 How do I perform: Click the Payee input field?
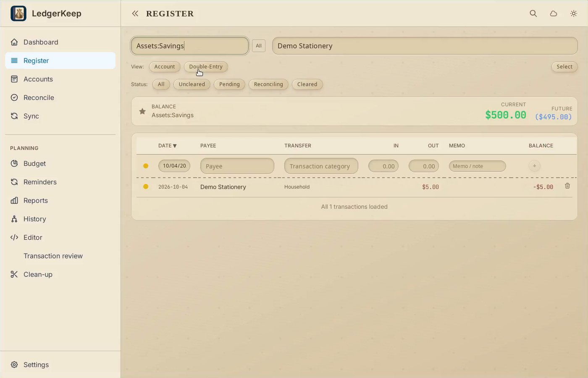coord(237,166)
